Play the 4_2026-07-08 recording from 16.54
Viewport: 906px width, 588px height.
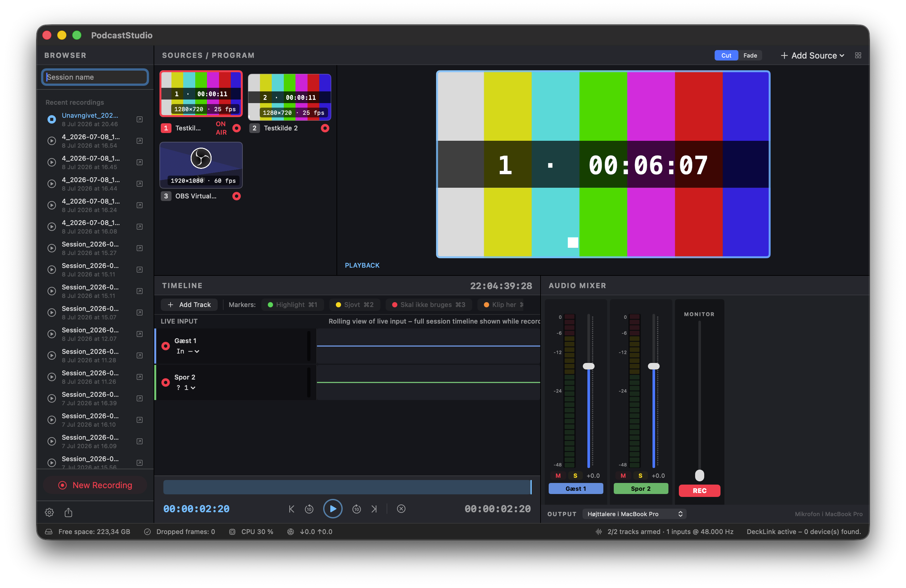pos(51,141)
